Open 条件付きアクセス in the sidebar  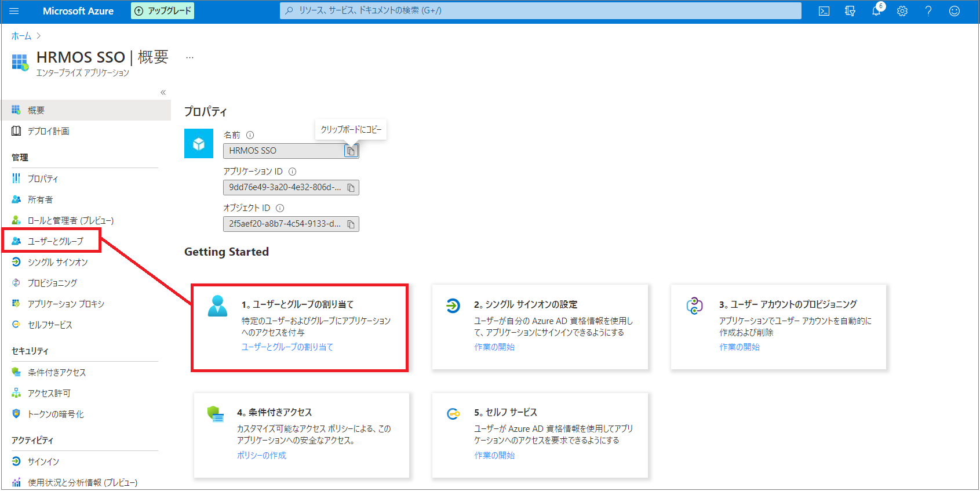(x=56, y=372)
